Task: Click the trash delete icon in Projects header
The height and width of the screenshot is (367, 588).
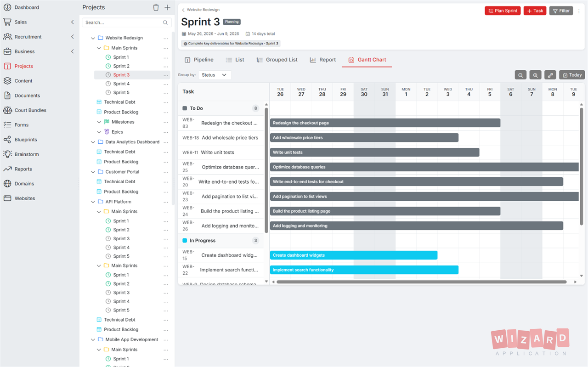Action: click(x=156, y=7)
